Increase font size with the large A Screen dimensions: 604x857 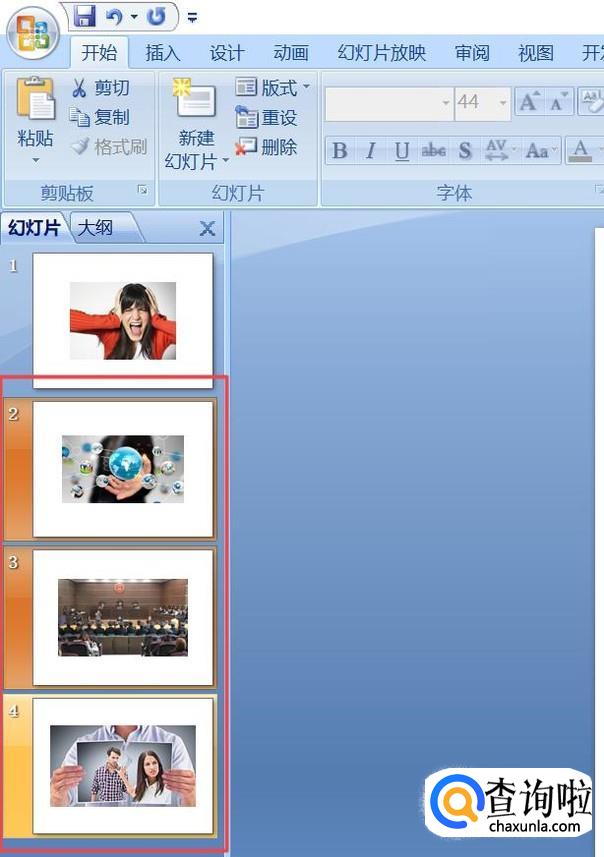pyautogui.click(x=529, y=102)
